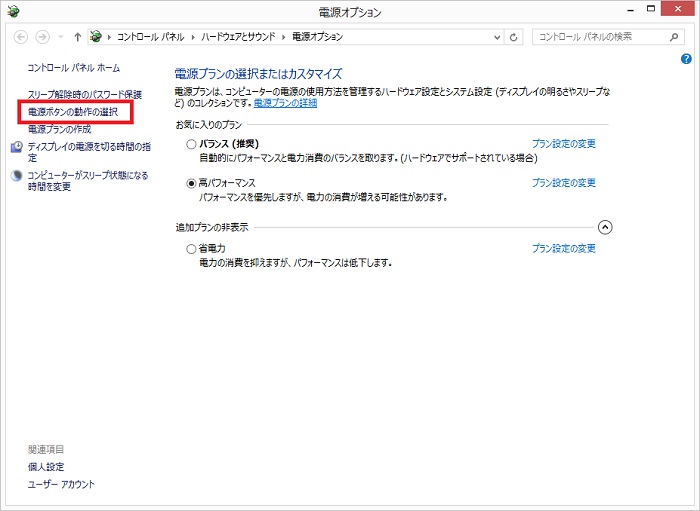This screenshot has height=511, width=700.
Task: Click the forward navigation arrow
Action: coord(43,37)
